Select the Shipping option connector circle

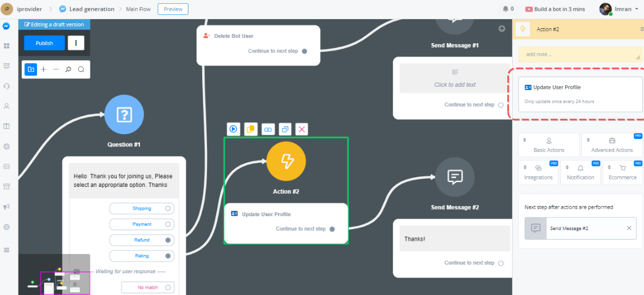click(x=168, y=209)
